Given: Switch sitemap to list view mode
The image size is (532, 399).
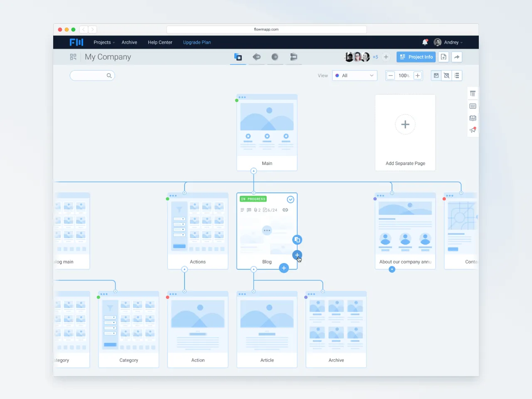Looking at the screenshot, I should tap(457, 75).
